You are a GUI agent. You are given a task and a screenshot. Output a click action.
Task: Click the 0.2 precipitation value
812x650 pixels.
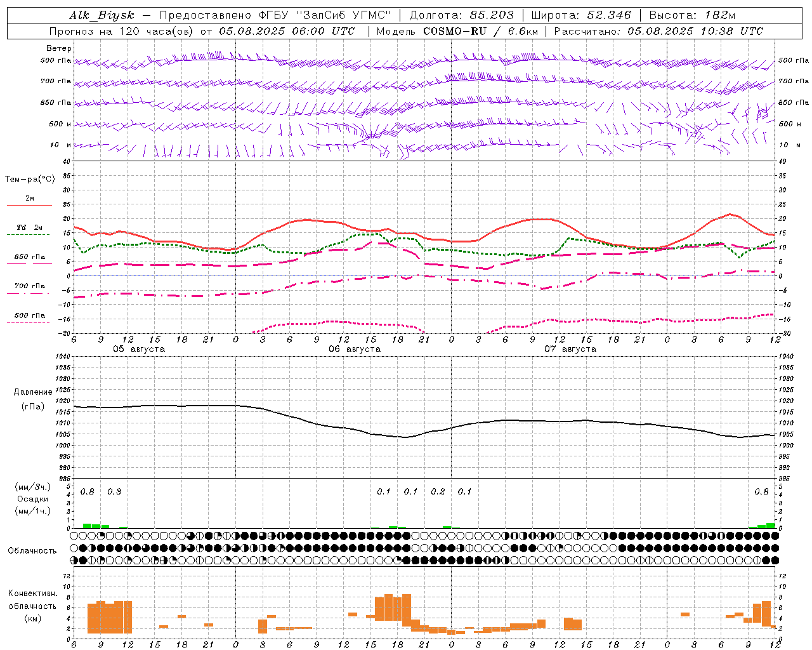(438, 491)
